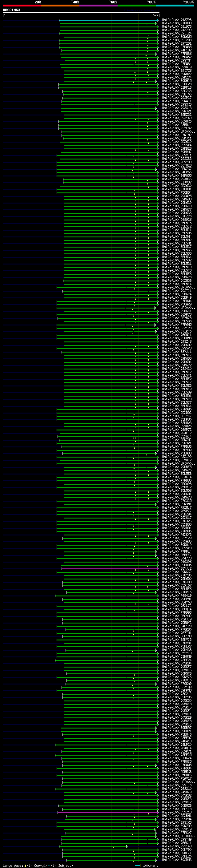Select the short alignment bar of UniRef100_P93148

pyautogui.click(x=93, y=846)
